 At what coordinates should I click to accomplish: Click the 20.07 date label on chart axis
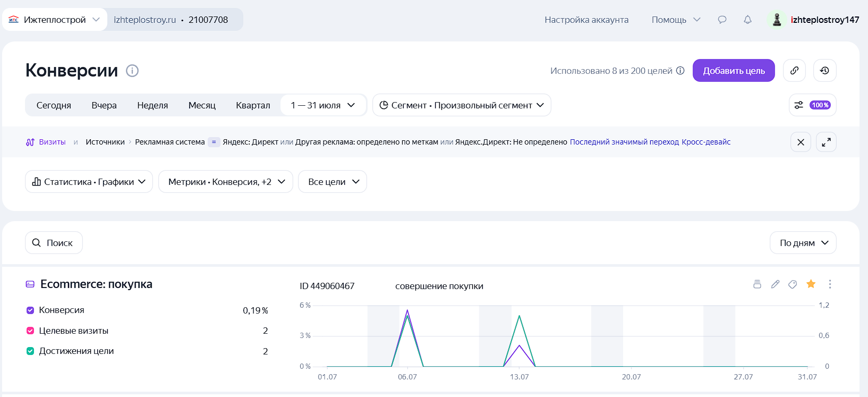(631, 377)
